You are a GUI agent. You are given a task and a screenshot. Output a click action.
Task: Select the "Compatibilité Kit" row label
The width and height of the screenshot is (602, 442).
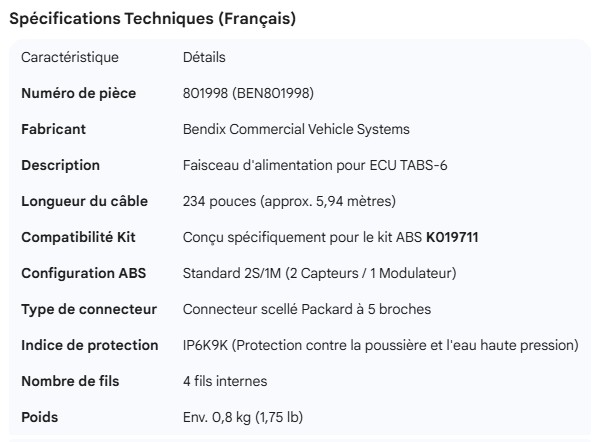(x=78, y=237)
